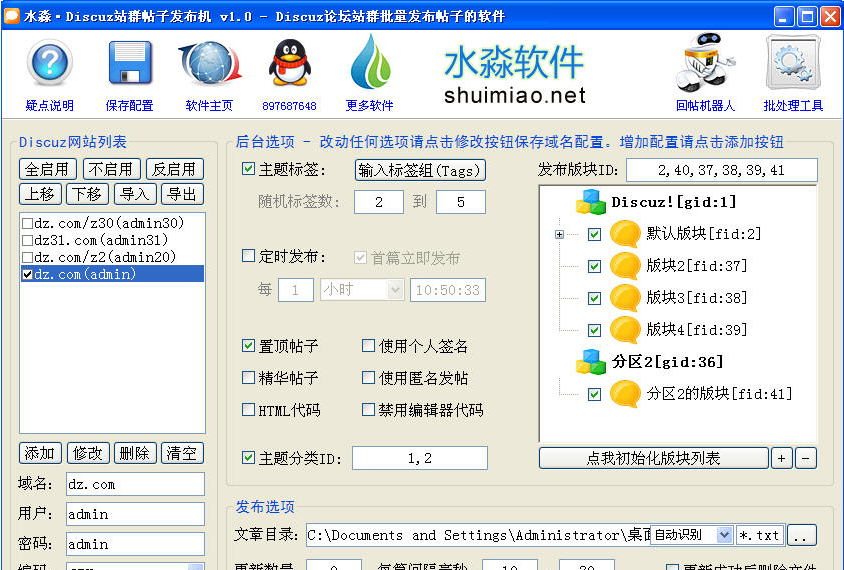The height and width of the screenshot is (570, 844).
Task: Click 添加 site button
Action: click(x=40, y=453)
